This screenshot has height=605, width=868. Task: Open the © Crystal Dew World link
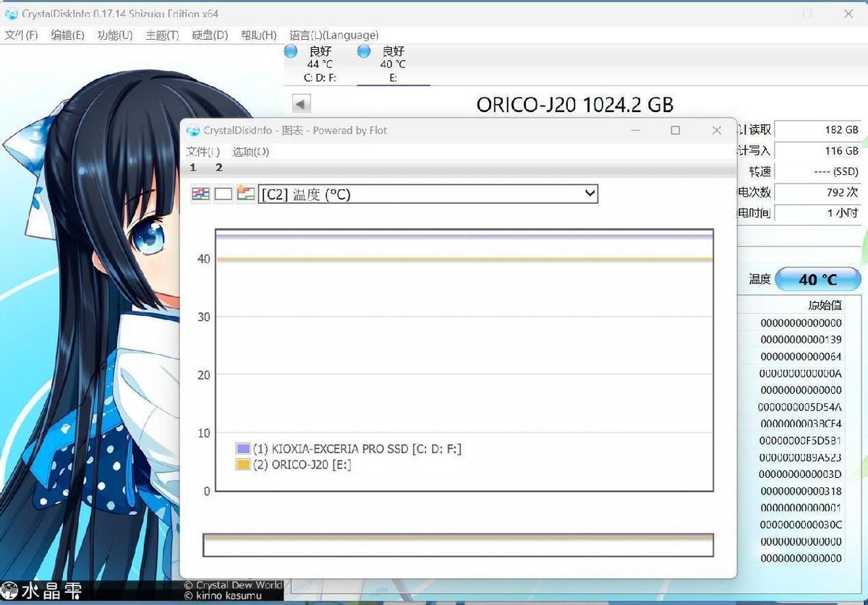(233, 585)
